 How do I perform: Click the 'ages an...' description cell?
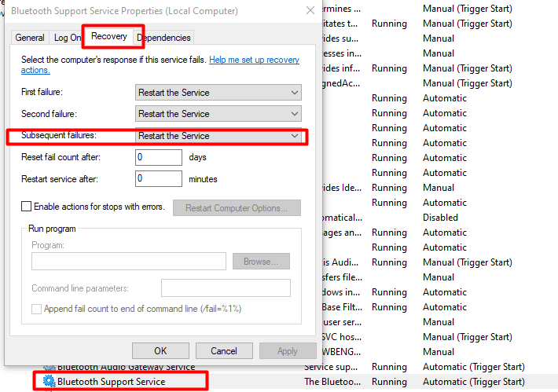click(x=342, y=233)
